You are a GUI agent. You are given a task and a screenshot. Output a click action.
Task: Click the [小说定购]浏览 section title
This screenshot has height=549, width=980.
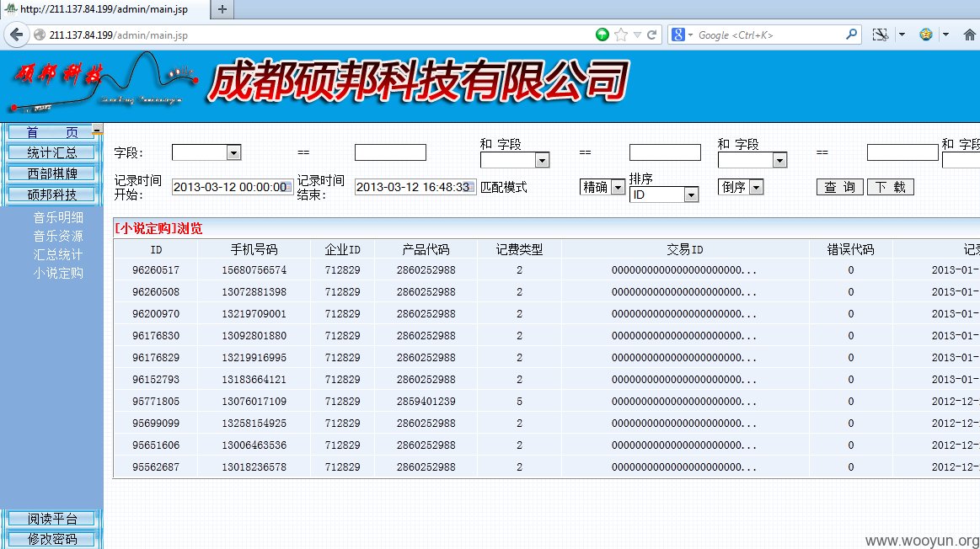pyautogui.click(x=158, y=228)
